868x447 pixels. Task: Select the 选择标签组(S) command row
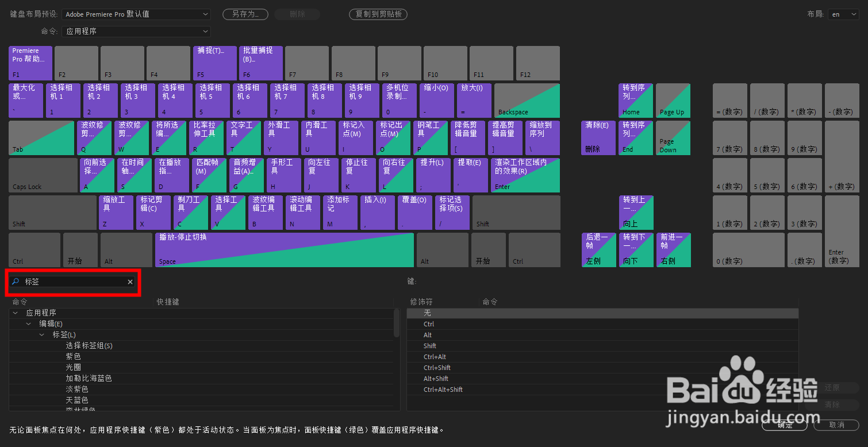click(x=201, y=346)
